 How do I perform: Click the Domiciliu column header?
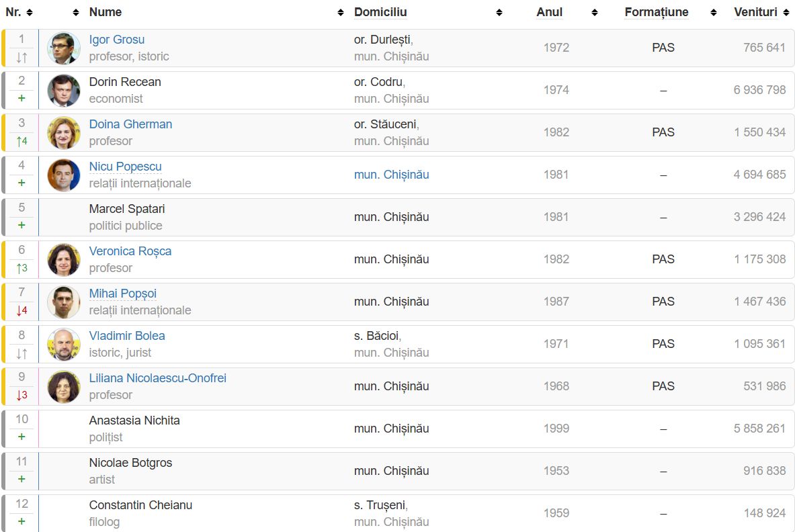[380, 12]
